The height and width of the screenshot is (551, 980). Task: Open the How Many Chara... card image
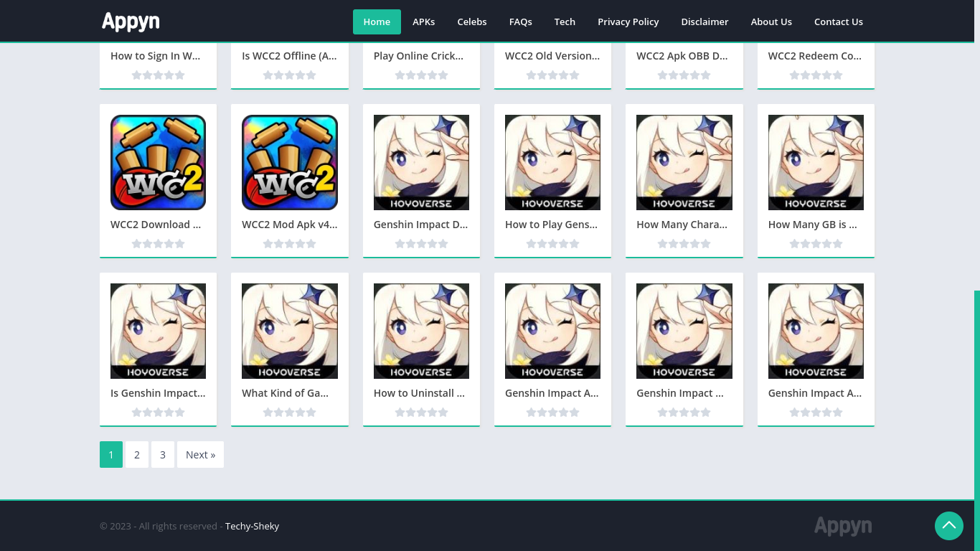tap(684, 162)
